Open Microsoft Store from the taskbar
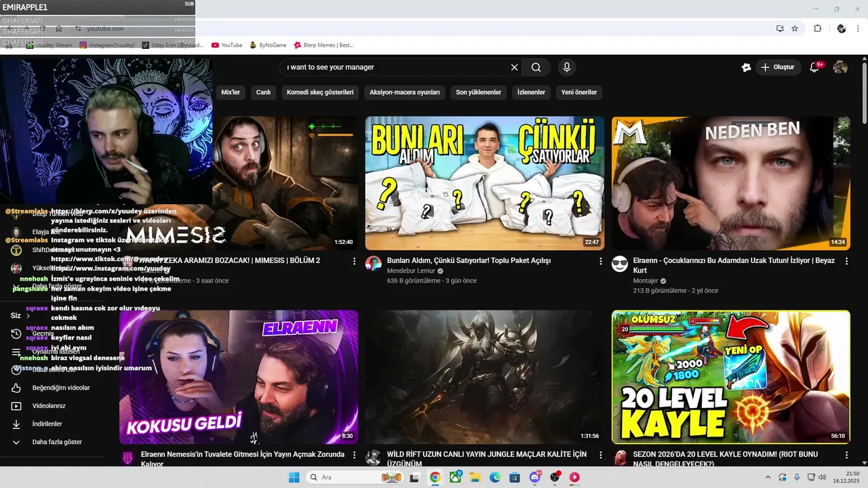 pos(515,477)
